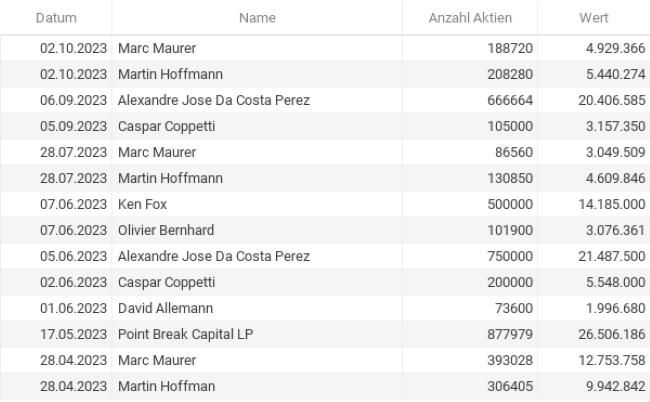Select the Olivier Bernhard row

[x=325, y=230]
